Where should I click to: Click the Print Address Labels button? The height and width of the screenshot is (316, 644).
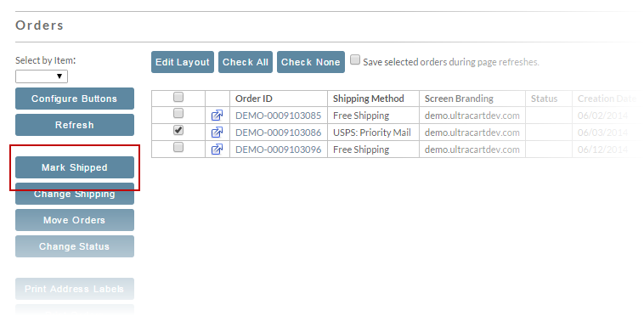click(x=75, y=289)
